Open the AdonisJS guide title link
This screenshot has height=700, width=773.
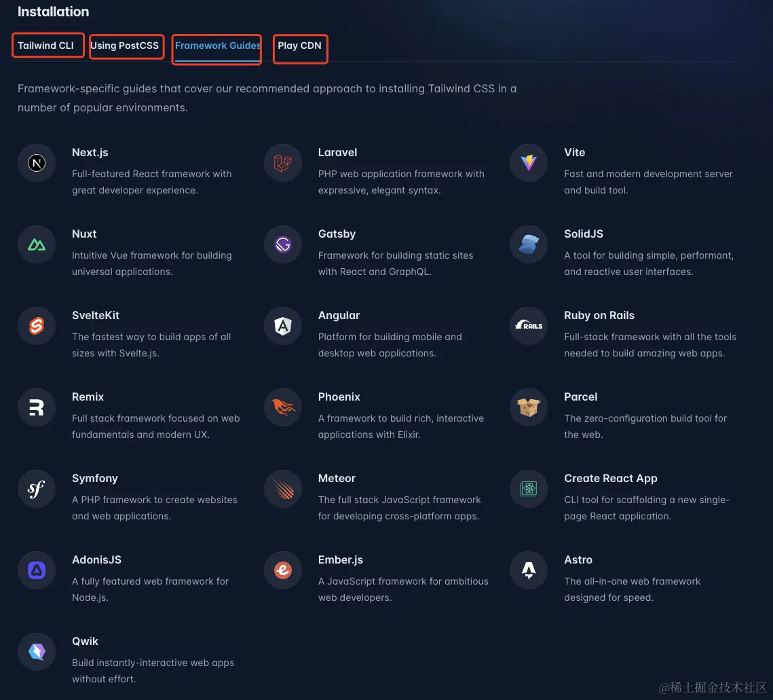96,560
